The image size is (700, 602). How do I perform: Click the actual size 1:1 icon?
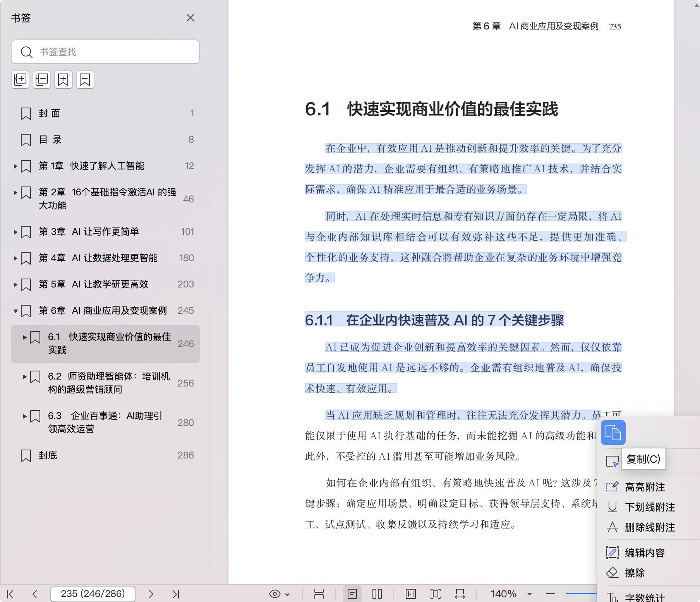(411, 594)
